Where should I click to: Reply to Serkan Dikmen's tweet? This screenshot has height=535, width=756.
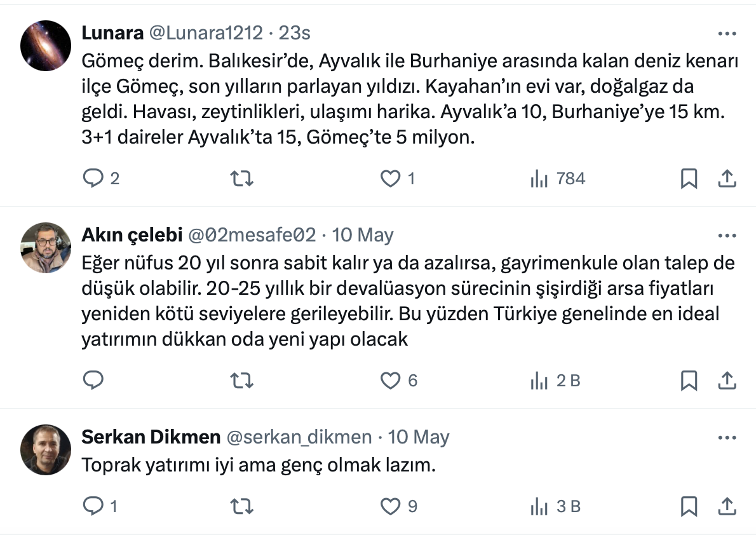tap(93, 506)
